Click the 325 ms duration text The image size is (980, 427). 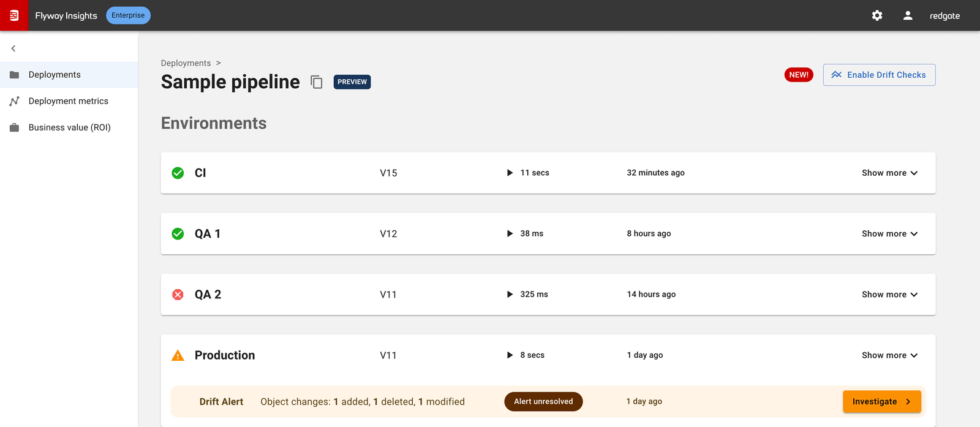click(534, 295)
